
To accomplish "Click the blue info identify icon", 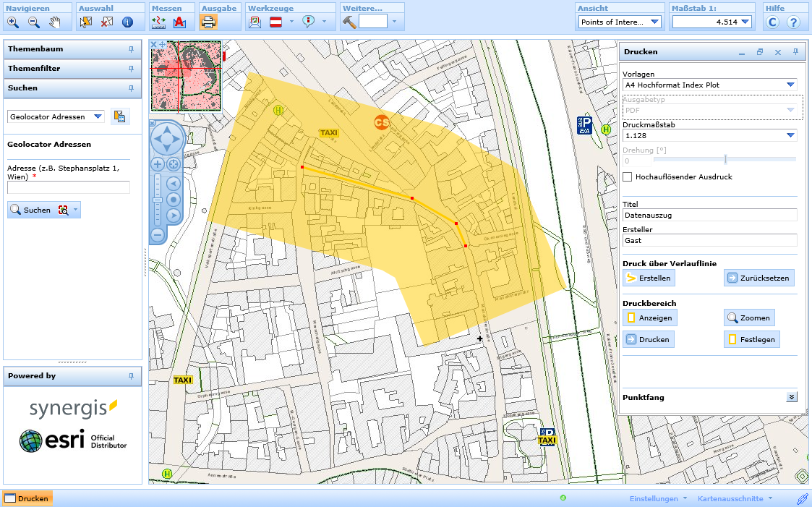I will (127, 22).
